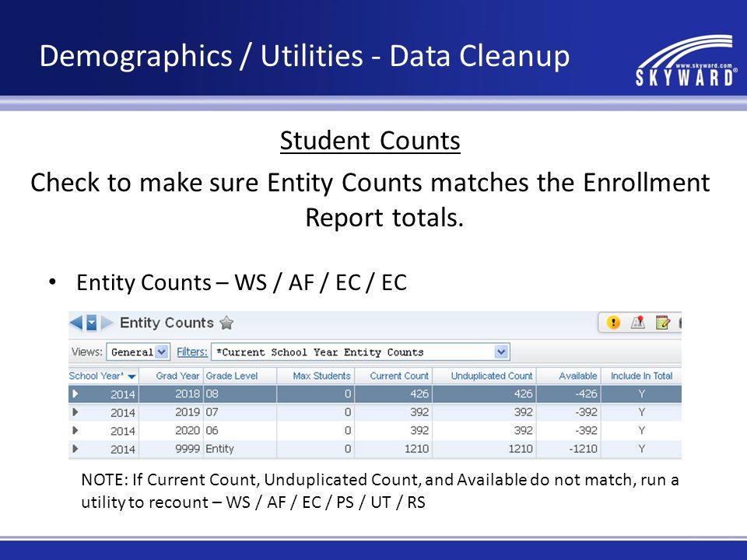
Task: Click the back arrow beside Entity Counts
Action: coord(76,323)
